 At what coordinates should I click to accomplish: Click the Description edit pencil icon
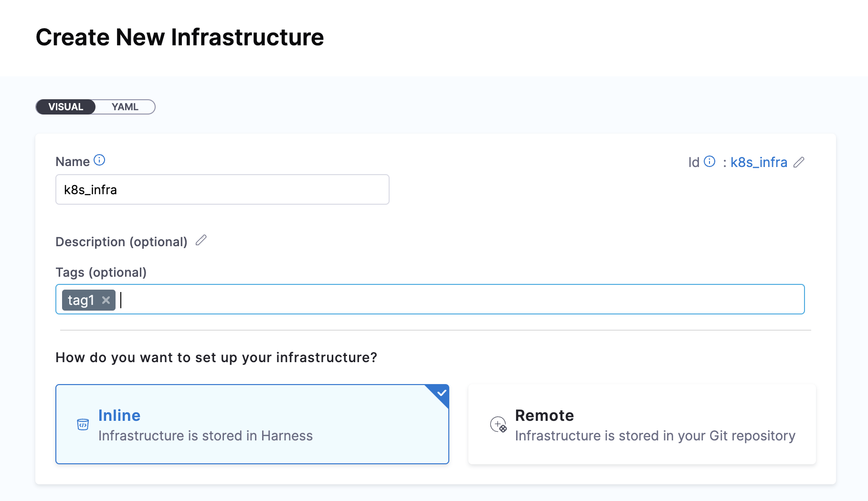click(201, 240)
